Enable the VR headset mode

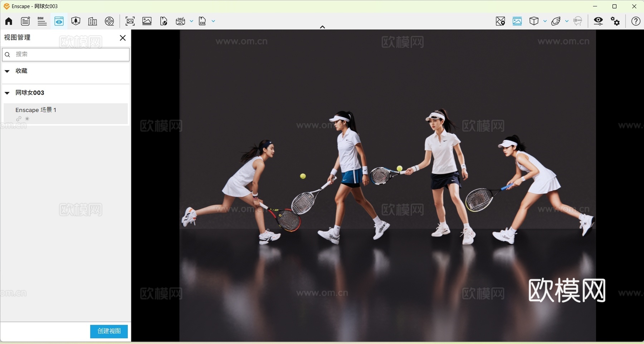578,21
